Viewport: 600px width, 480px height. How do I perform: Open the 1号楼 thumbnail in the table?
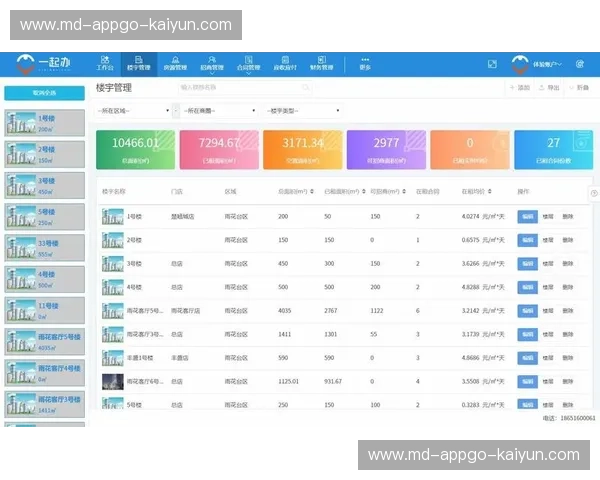pyautogui.click(x=113, y=217)
